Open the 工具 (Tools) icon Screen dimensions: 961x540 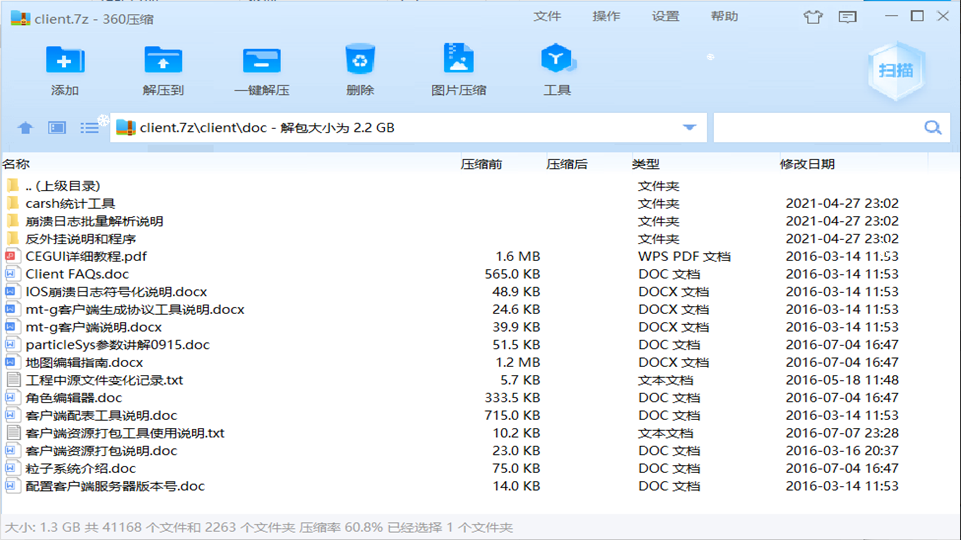pos(556,59)
